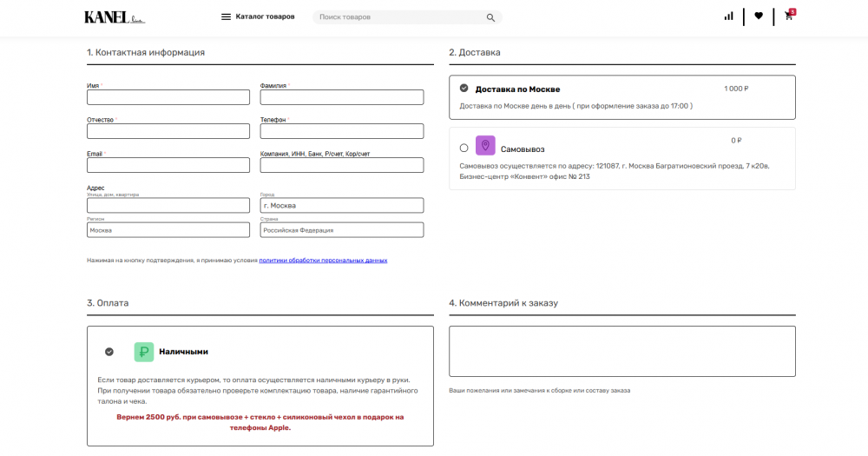Click the purple pickup location pin icon
The width and height of the screenshot is (868, 456).
485,145
